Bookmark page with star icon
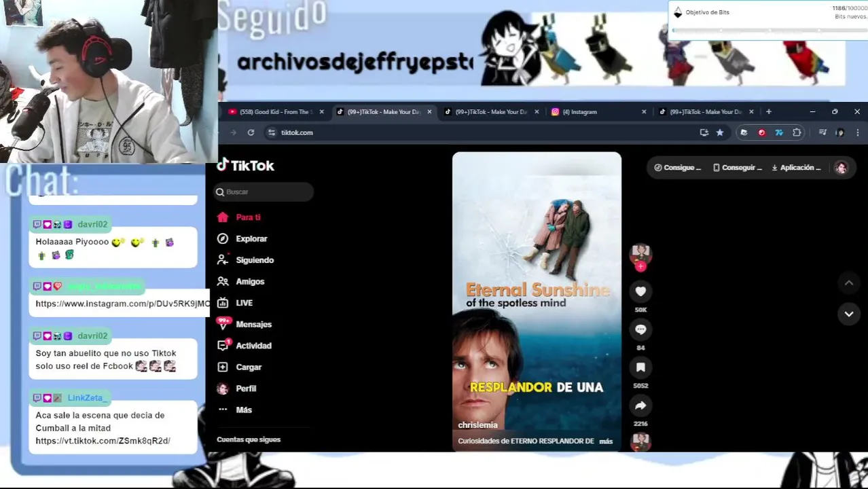 [720, 132]
